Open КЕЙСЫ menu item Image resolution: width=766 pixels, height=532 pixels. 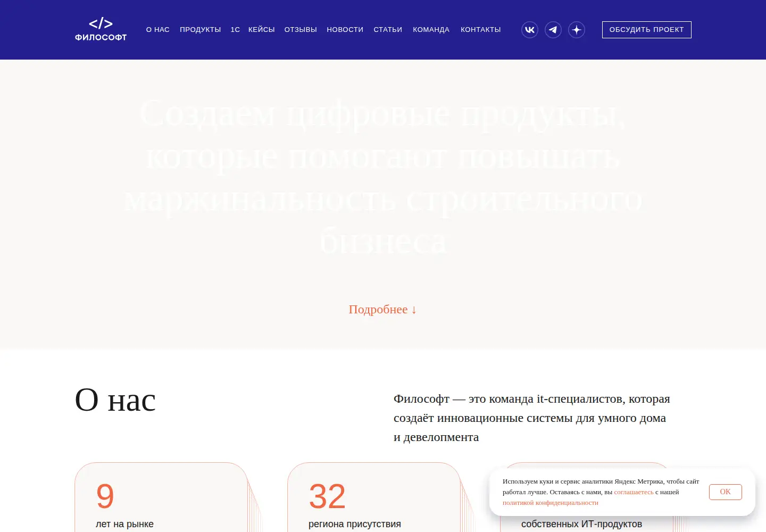262,30
